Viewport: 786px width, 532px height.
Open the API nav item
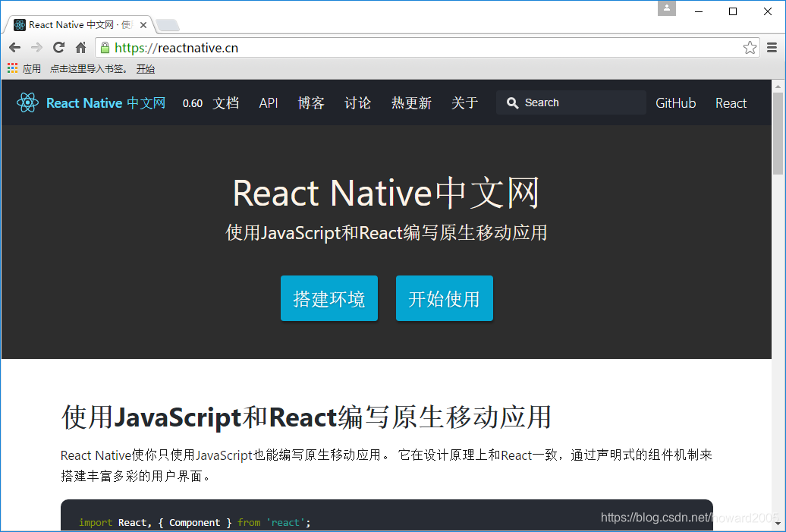click(x=269, y=102)
